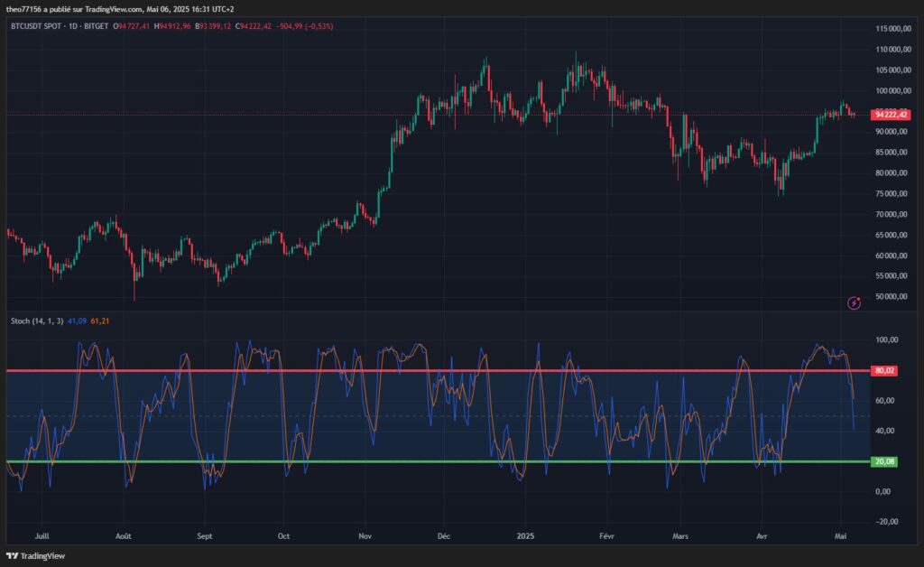
Task: Click the TradingView logo in bottom-left corner
Action: click(x=35, y=556)
